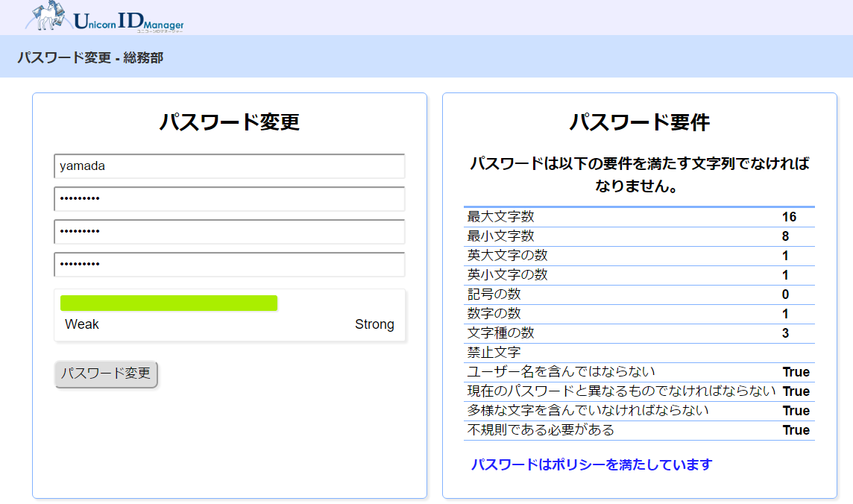Click the green password strength bar
Screen dimensions: 853x504
[x=169, y=303]
